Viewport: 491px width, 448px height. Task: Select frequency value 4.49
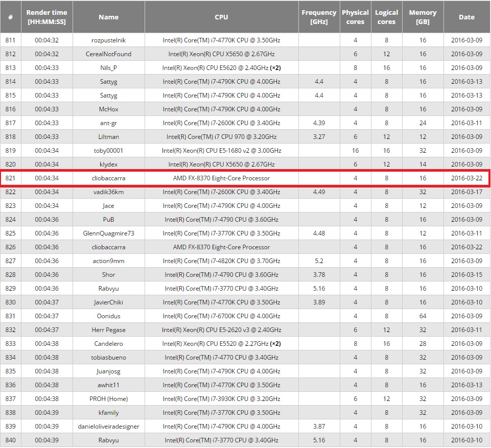click(319, 192)
